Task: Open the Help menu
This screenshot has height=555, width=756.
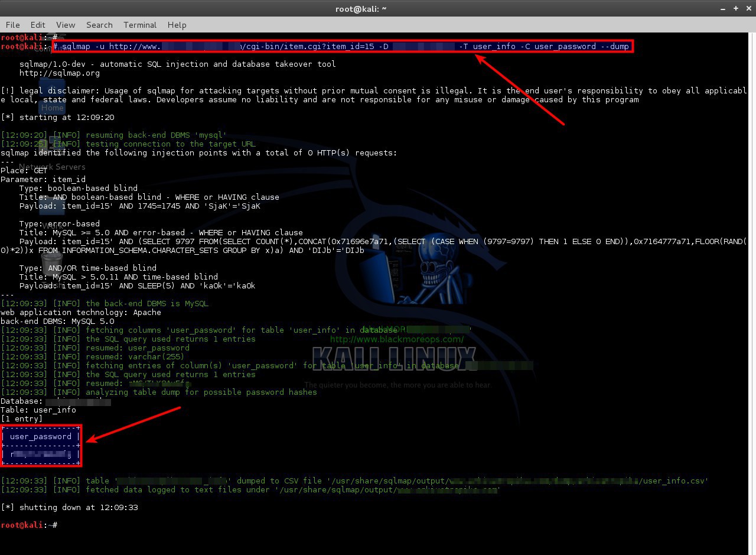Action: click(177, 25)
